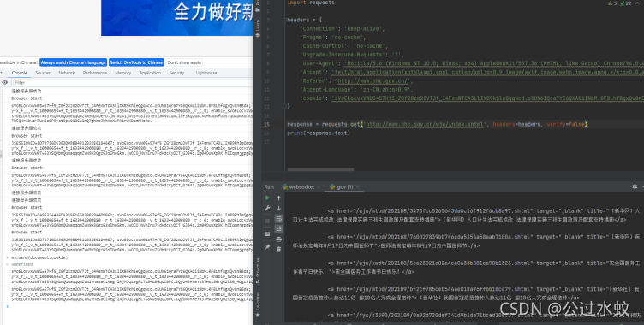Click the 'Pragma' header line
This screenshot has width=644, height=325.
[x=332, y=38]
